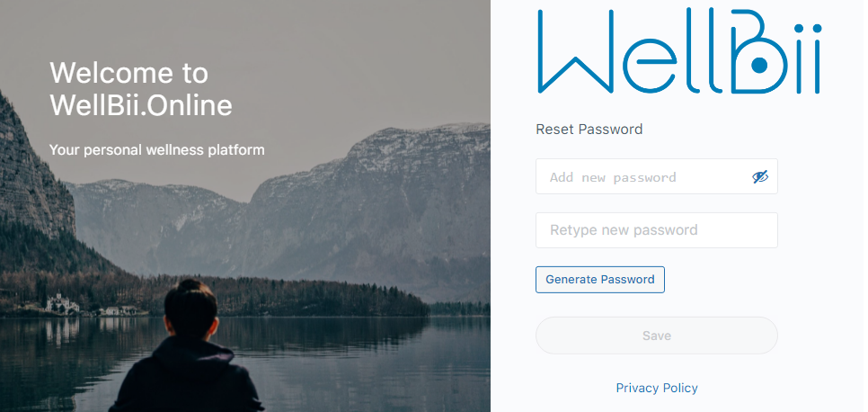Click the Save button
The image size is (868, 412).
tap(657, 336)
